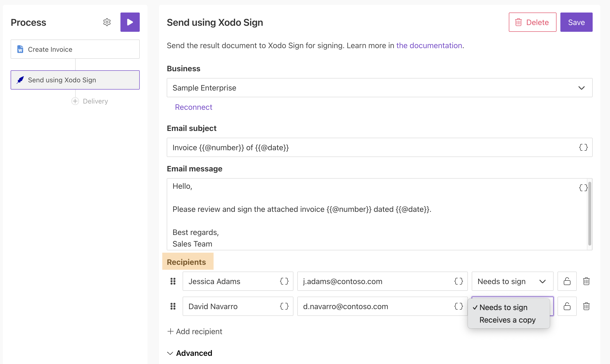Edit recipient name David Navarro
This screenshot has height=364, width=610.
click(x=238, y=306)
